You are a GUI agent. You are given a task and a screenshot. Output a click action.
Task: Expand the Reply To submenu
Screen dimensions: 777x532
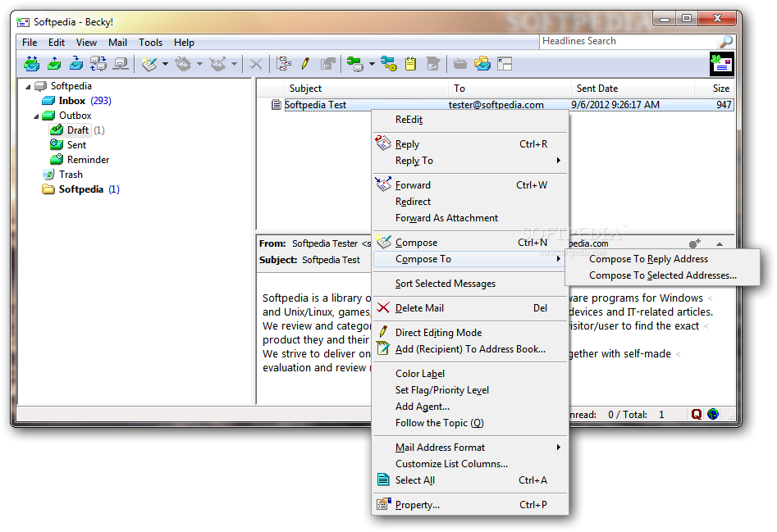[469, 161]
